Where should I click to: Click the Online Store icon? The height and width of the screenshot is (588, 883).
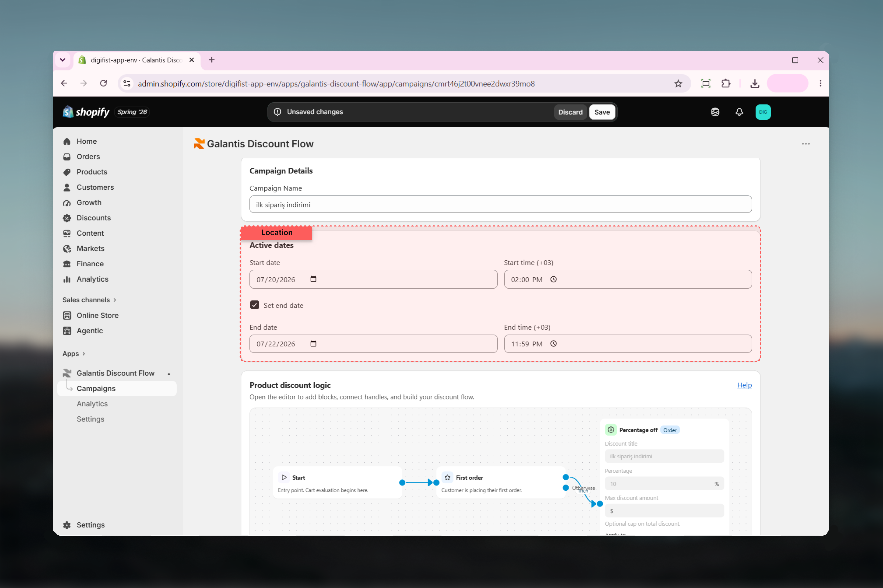point(67,315)
